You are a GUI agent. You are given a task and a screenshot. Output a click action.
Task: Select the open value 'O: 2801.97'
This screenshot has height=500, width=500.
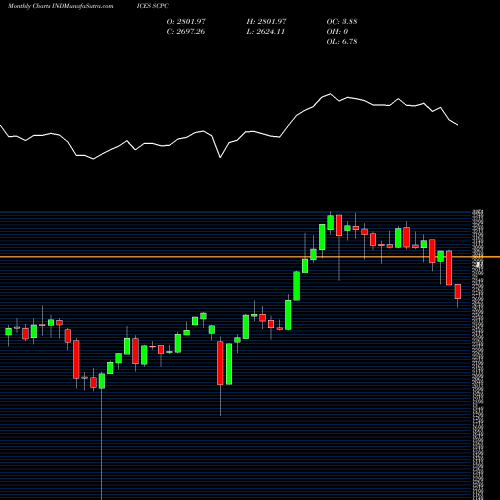[x=186, y=22]
